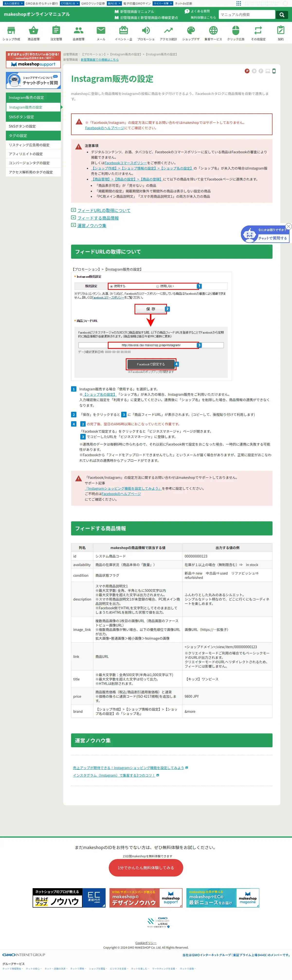This screenshot has width=292, height=980.
Task: Click the IERAE cyber security badge
Action: [x=159, y=923]
